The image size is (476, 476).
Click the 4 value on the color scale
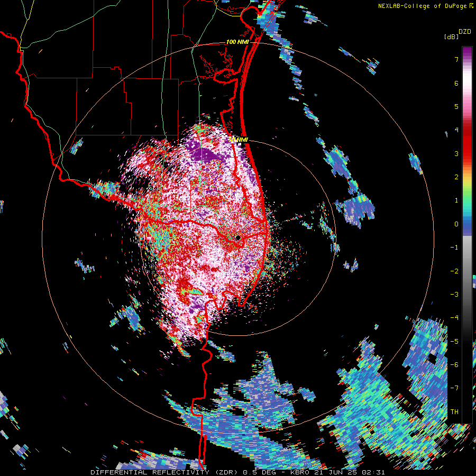click(x=456, y=130)
